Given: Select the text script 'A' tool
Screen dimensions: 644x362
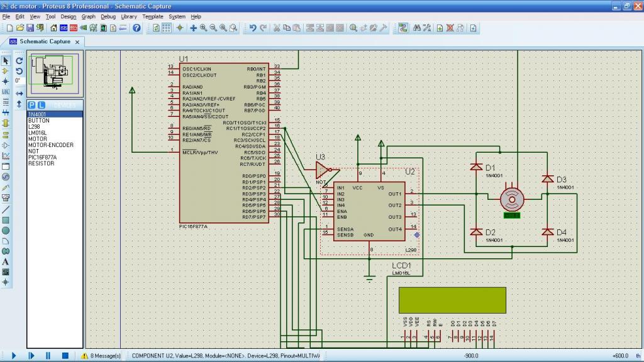Looking at the screenshot, I should 6,261.
